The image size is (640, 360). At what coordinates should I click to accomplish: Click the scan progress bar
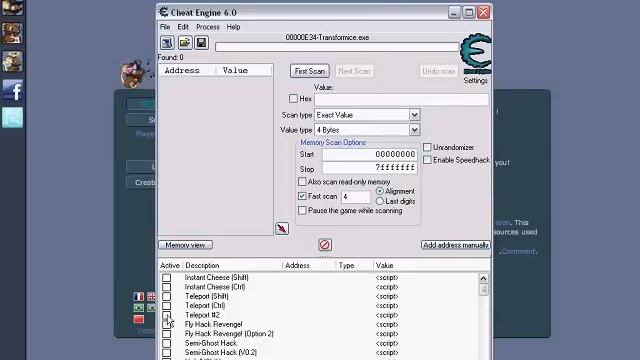[337, 47]
